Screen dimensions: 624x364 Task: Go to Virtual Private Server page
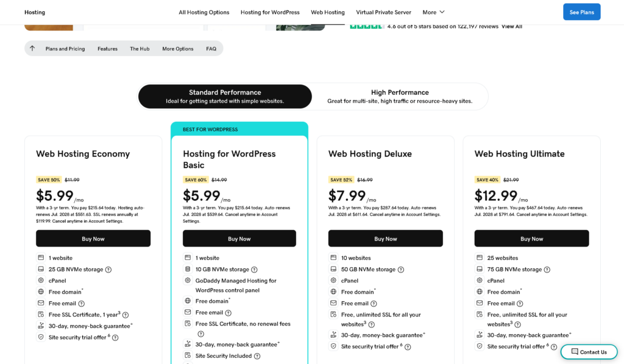(x=383, y=12)
